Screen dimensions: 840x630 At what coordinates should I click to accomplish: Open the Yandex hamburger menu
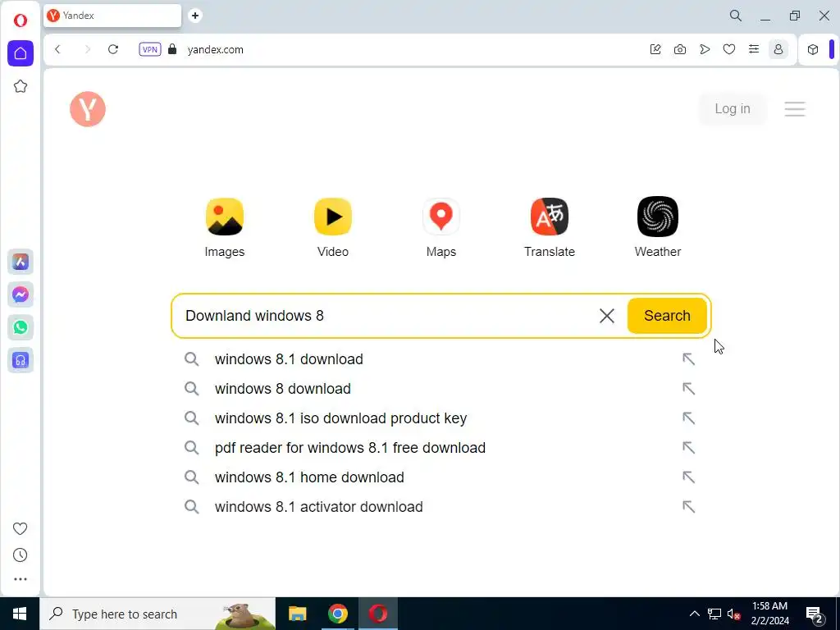pyautogui.click(x=795, y=109)
